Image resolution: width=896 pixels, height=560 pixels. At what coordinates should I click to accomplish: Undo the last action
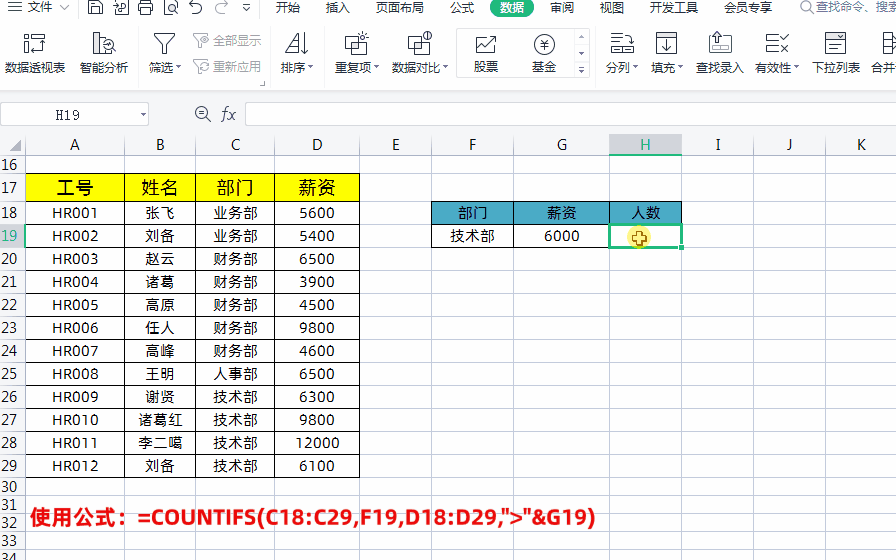coord(196,7)
